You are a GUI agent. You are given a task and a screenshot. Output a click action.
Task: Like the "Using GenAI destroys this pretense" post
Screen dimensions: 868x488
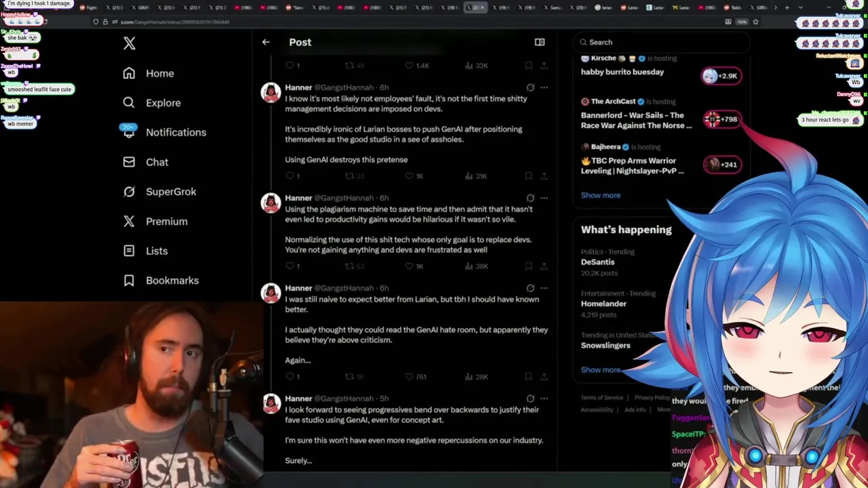(x=414, y=176)
